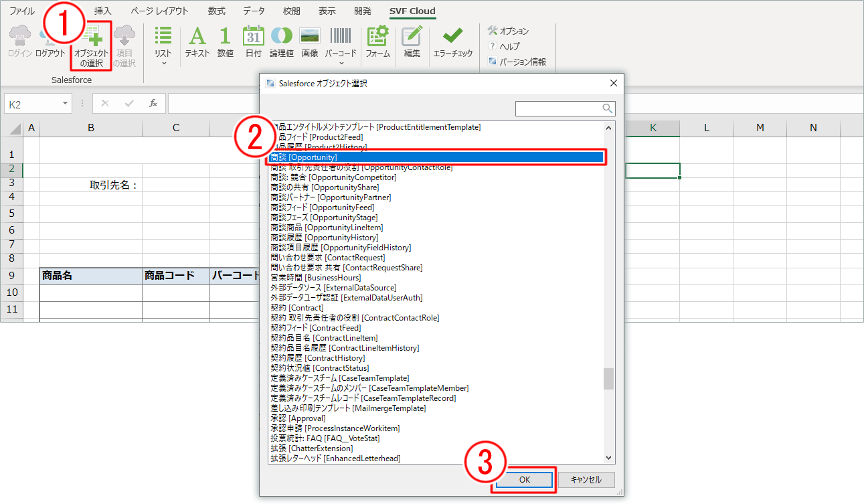Close the Salesforce オブジェクト選択 dialog

coord(612,84)
